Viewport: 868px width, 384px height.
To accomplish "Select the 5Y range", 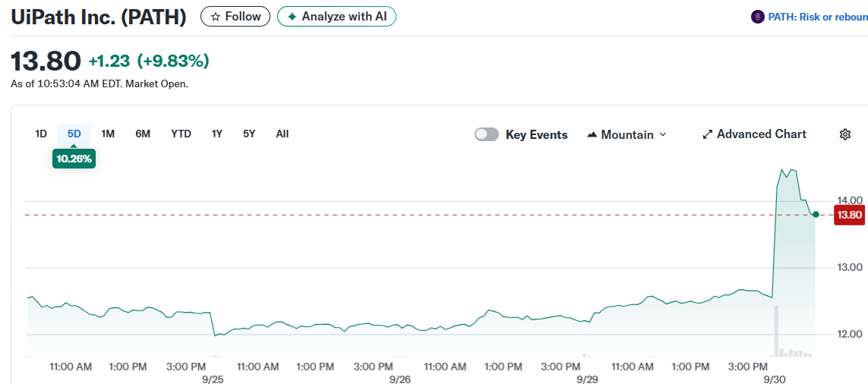I will coord(249,134).
